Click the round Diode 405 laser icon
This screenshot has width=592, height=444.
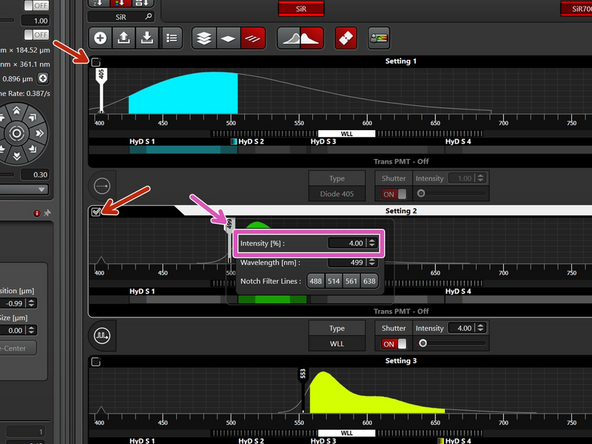click(102, 186)
